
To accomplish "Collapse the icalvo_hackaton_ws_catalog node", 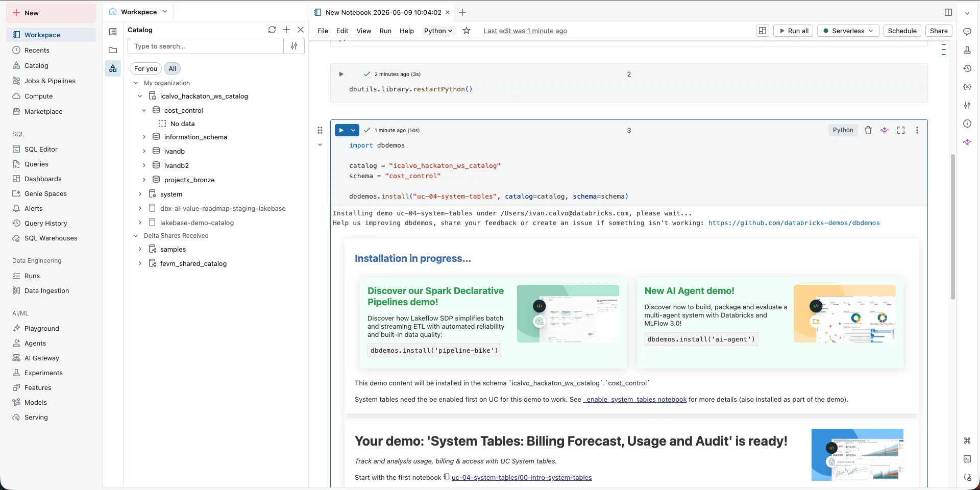I will pos(140,96).
